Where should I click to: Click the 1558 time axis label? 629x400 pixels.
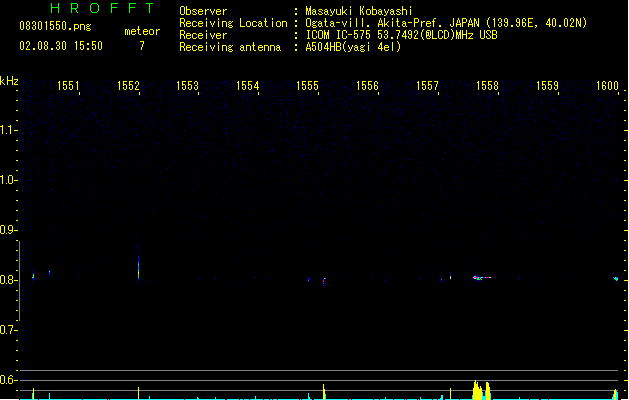[x=487, y=86]
